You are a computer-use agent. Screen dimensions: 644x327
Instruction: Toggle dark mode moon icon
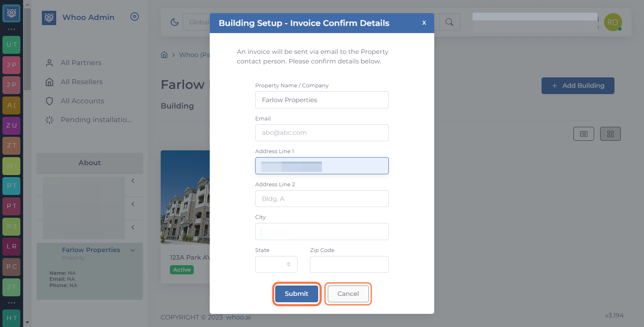pos(175,22)
